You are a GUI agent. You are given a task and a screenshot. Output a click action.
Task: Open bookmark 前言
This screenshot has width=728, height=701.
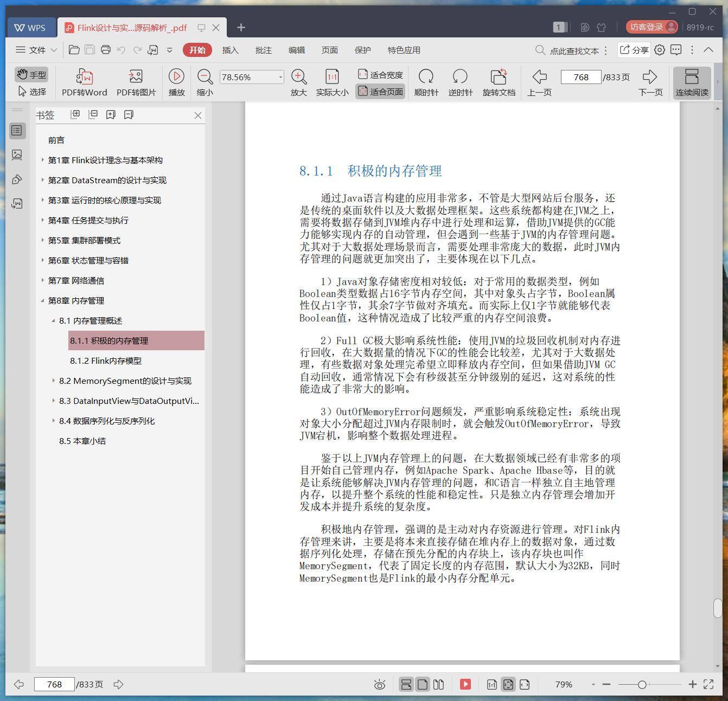click(56, 140)
